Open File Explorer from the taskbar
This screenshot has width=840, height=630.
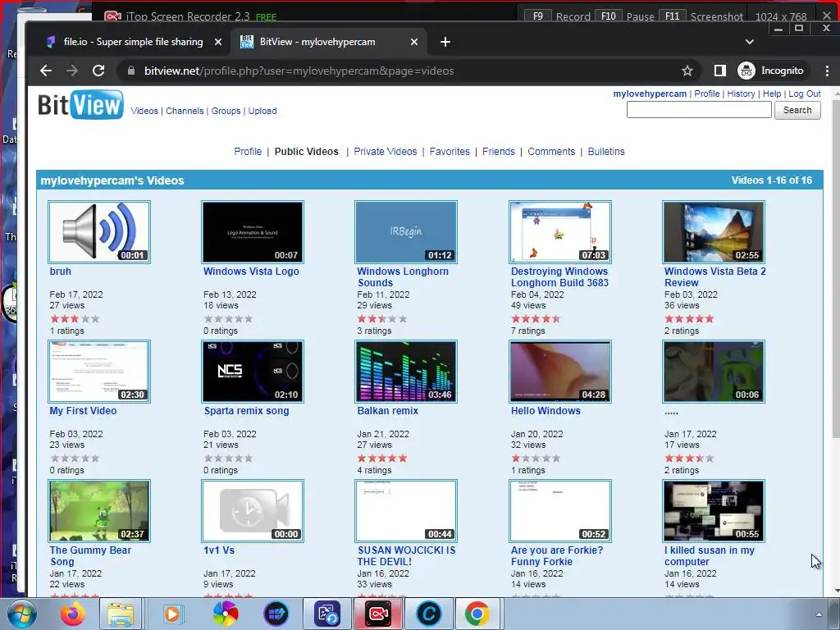point(121,614)
